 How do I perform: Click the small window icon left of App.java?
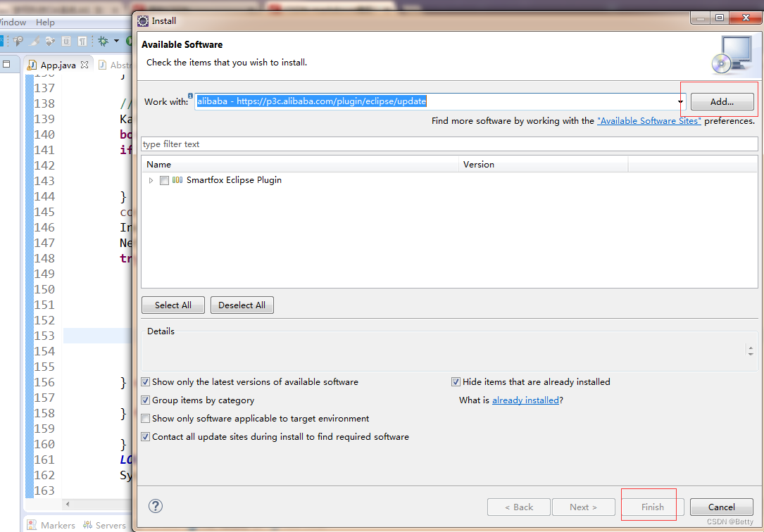[6, 64]
